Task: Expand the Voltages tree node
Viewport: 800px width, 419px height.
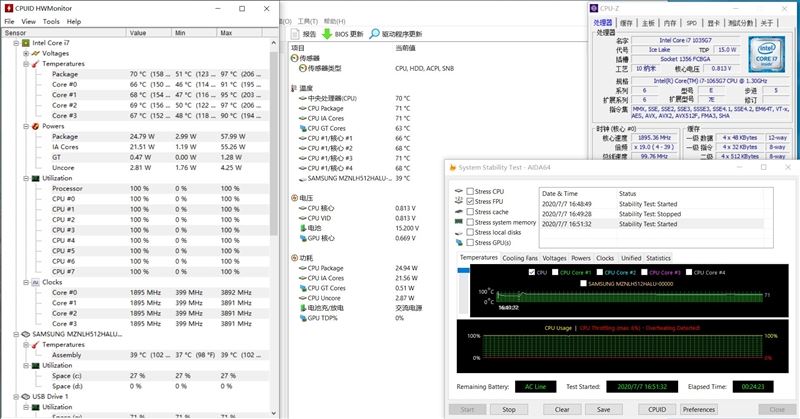Action: coord(26,53)
